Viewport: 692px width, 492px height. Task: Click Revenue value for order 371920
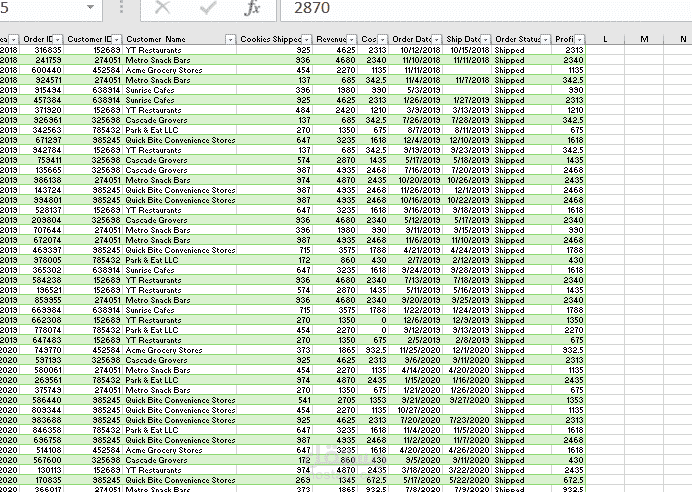[x=335, y=110]
